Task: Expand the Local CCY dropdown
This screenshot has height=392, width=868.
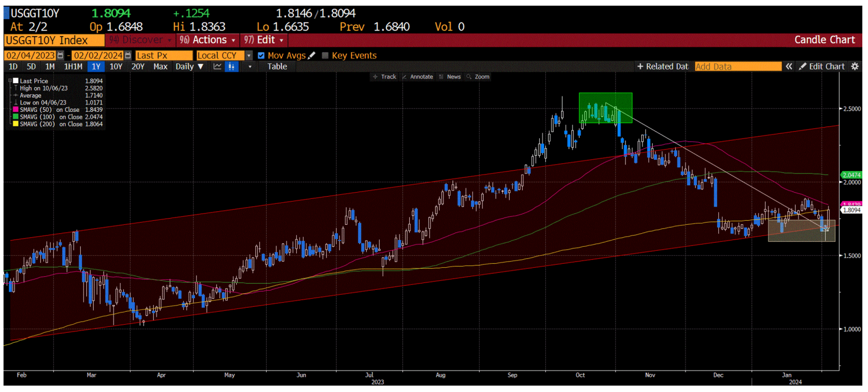Action: [249, 55]
